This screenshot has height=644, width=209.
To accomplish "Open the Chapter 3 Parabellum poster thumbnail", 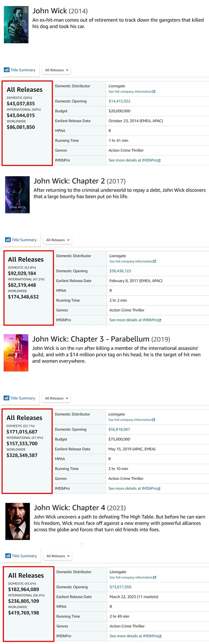I will point(16,353).
